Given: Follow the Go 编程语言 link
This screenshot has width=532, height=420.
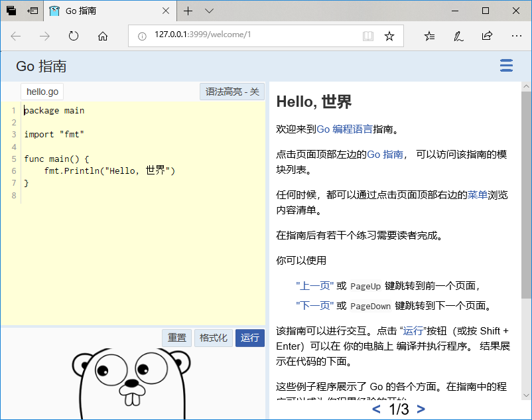Looking at the screenshot, I should click(344, 129).
